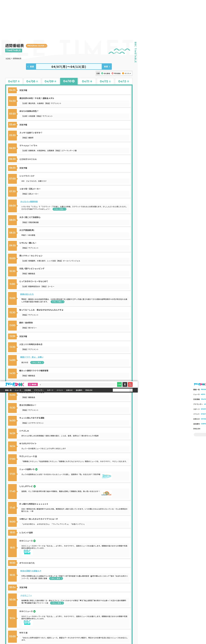206x644 pixels.
Task: Expand くわしく見る for 新美の巨人たち
Action: [x=58, y=302]
